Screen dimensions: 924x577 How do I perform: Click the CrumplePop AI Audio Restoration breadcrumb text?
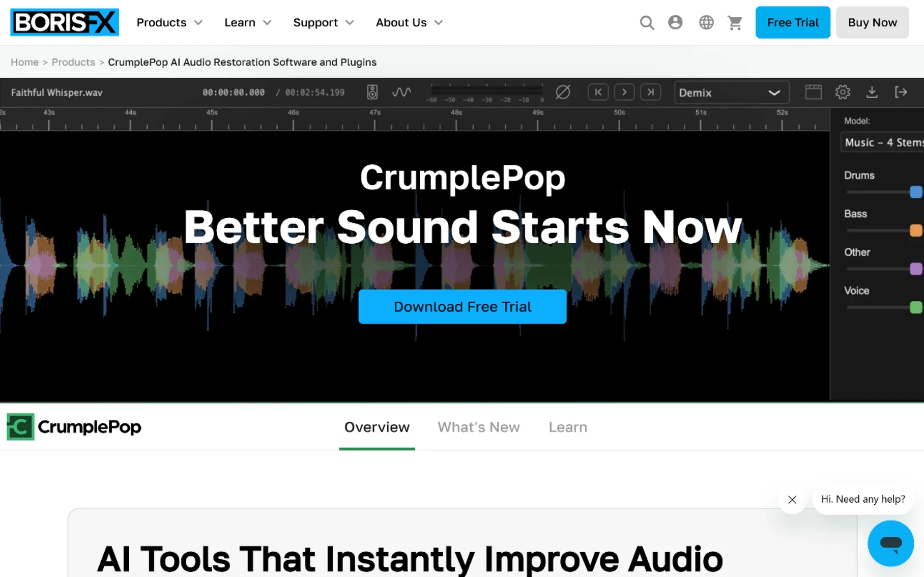(242, 62)
